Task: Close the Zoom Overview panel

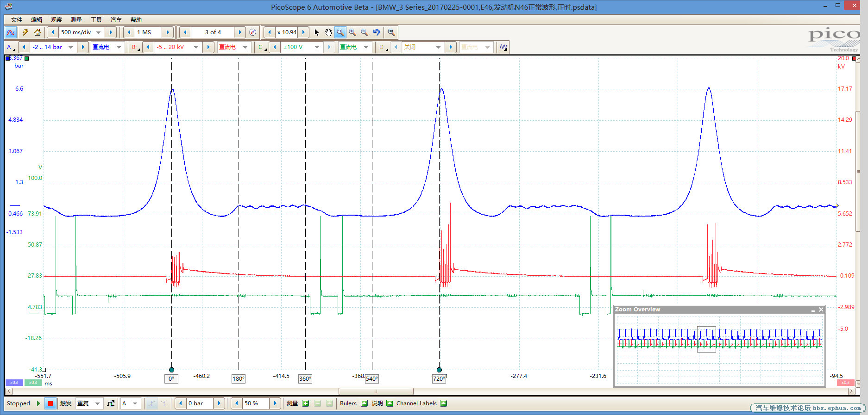Action: point(821,310)
